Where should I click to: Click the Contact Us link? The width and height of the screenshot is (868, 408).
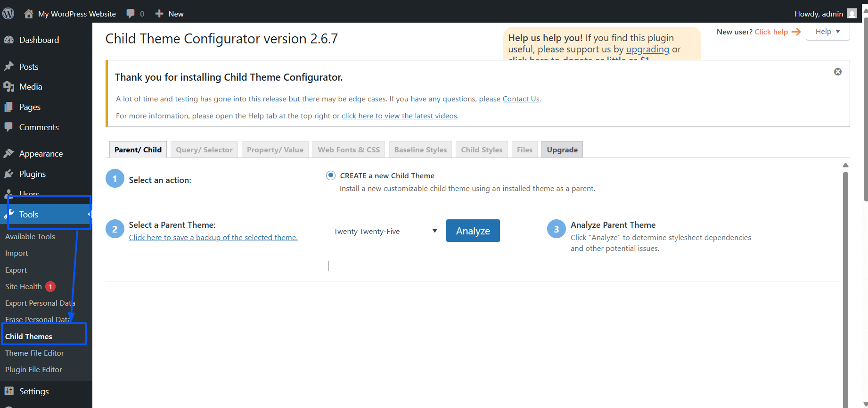522,99
